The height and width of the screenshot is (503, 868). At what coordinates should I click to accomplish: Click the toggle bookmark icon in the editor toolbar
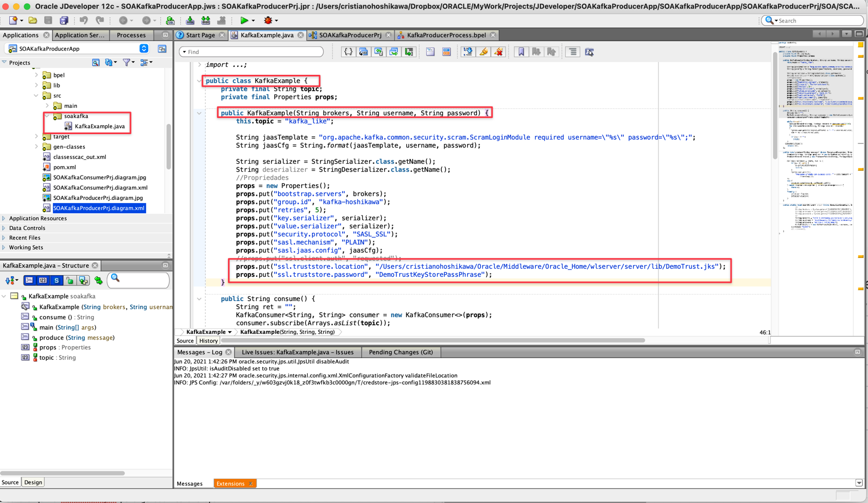pos(521,52)
